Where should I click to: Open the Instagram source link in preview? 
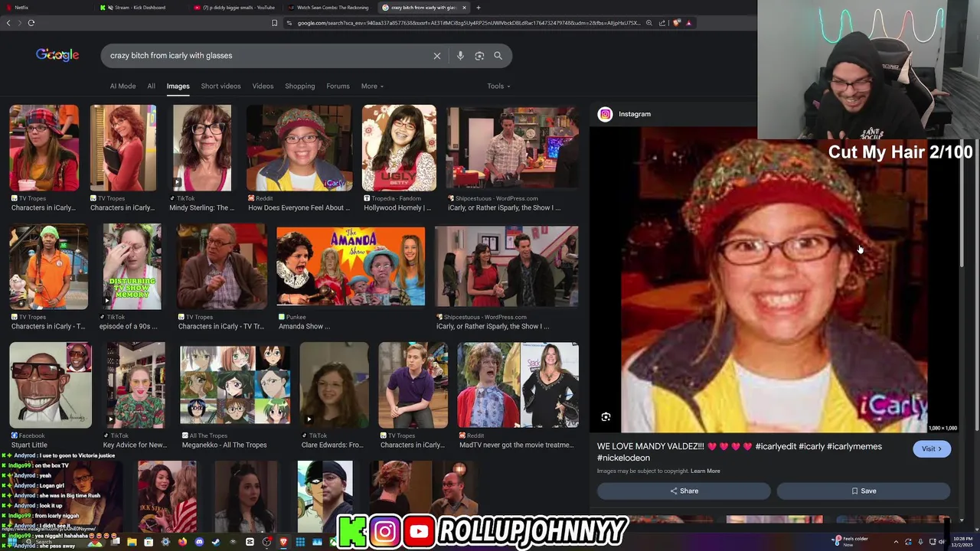(635, 114)
